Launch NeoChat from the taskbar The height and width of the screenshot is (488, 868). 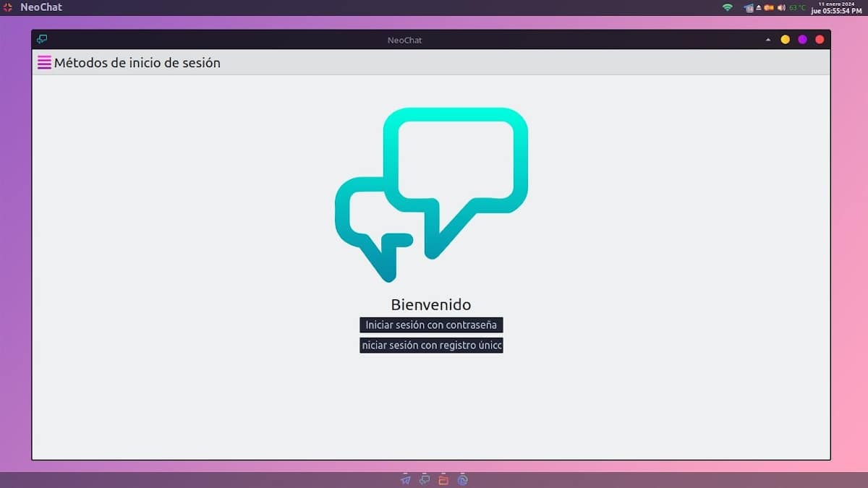point(424,479)
